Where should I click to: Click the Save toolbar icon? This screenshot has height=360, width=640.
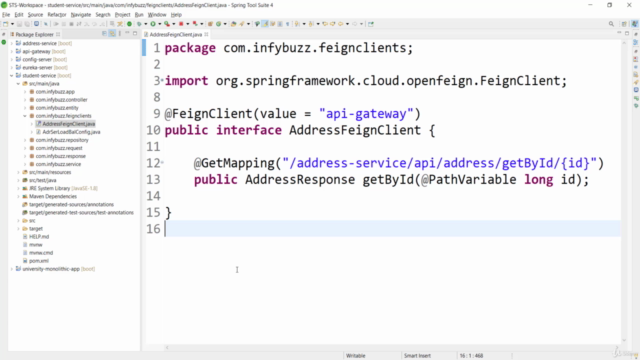tap(19, 24)
